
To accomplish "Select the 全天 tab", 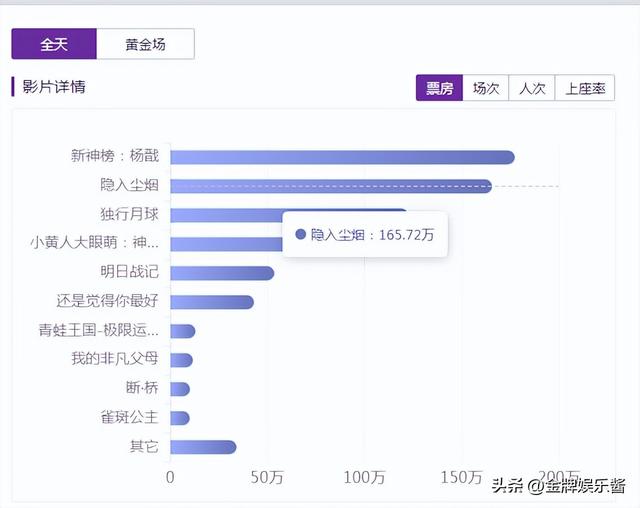I will click(54, 44).
